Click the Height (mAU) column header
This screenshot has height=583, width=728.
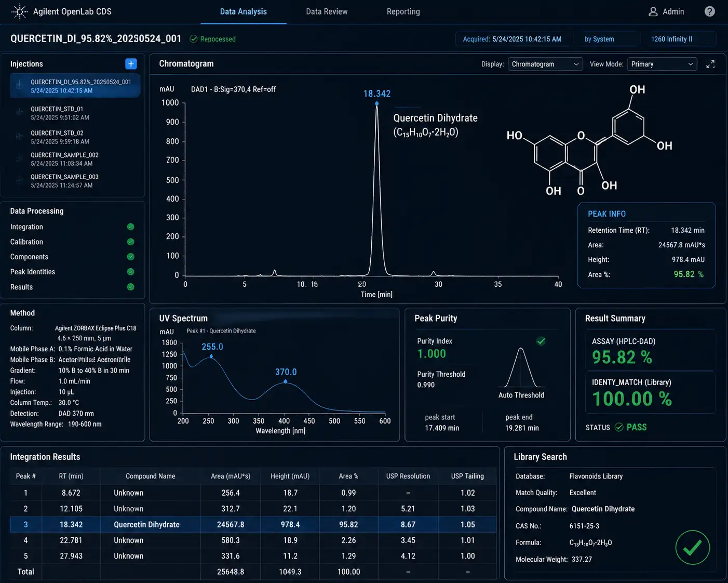(290, 476)
